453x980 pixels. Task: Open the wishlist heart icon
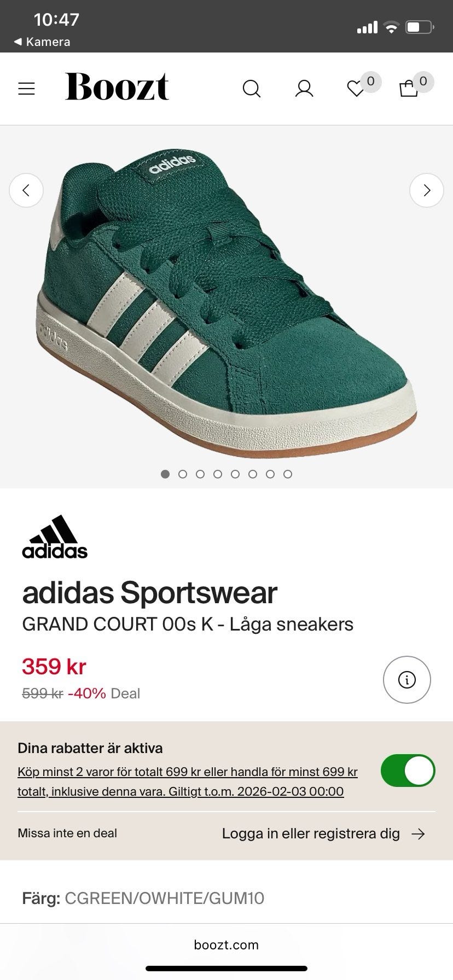click(x=356, y=89)
